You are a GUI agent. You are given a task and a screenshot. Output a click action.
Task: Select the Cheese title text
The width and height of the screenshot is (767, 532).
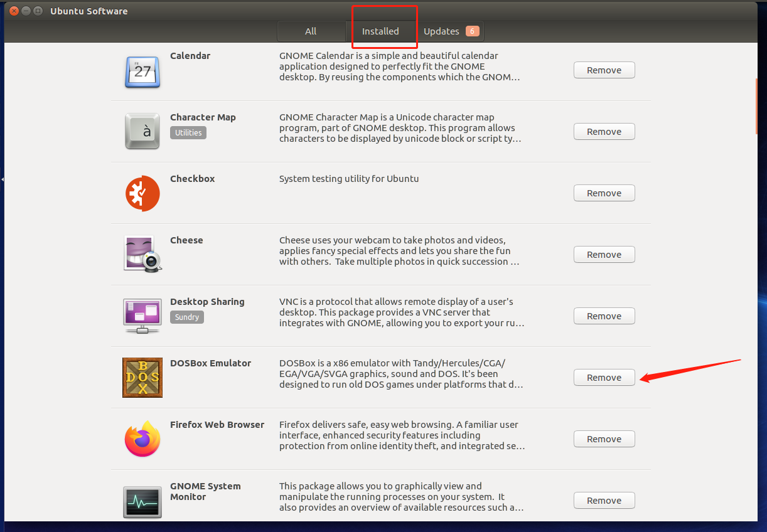click(x=186, y=240)
